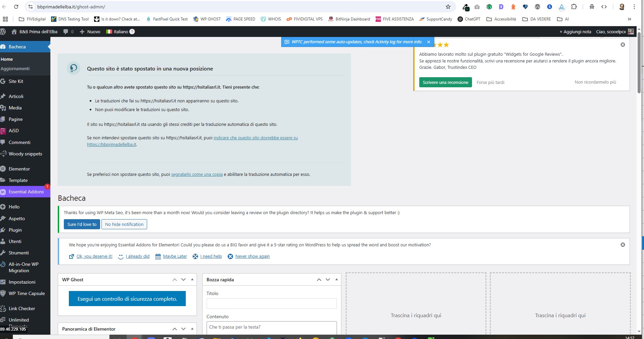The image size is (644, 339).
Task: Click segnalarlo come una copia link
Action: [x=197, y=175]
